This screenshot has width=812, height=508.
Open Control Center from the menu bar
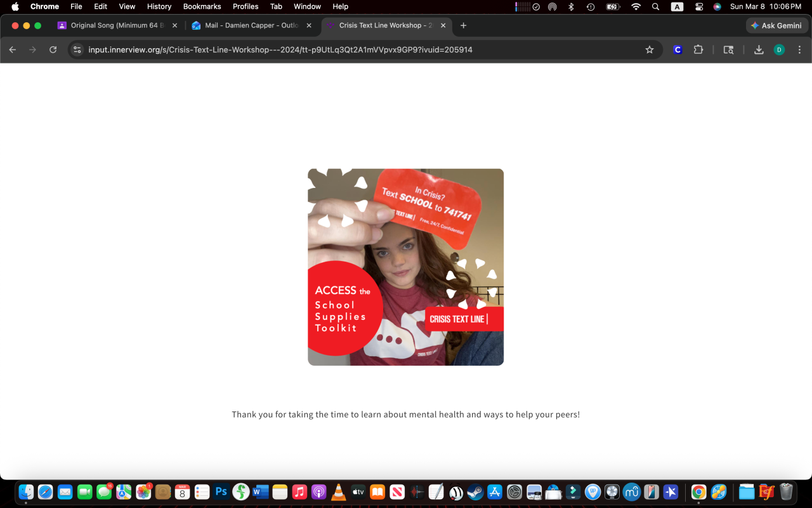click(x=699, y=6)
